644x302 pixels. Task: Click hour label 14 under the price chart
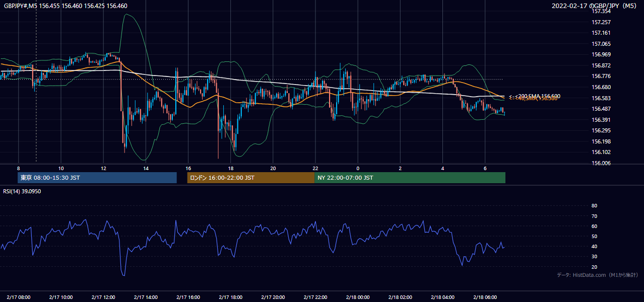tap(146, 168)
